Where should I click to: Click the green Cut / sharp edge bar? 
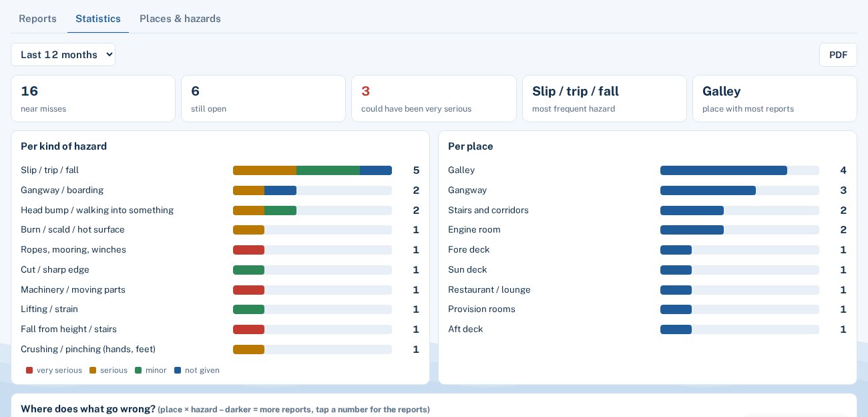click(248, 270)
